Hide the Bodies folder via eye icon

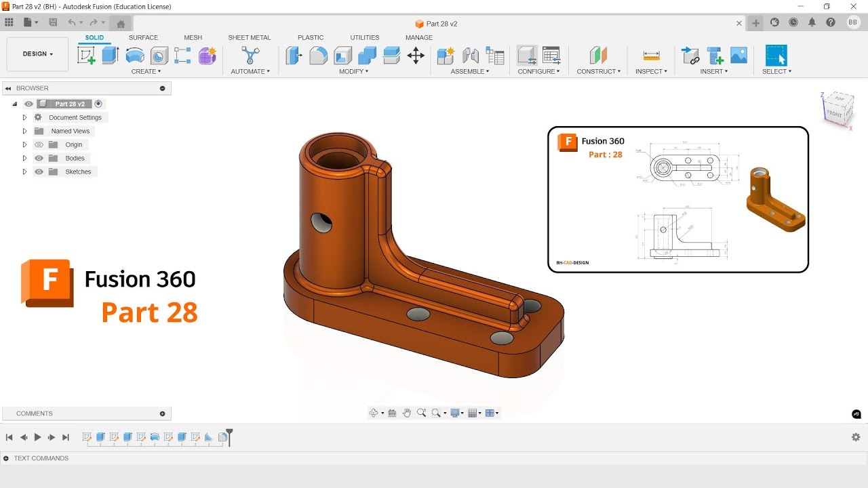[39, 158]
